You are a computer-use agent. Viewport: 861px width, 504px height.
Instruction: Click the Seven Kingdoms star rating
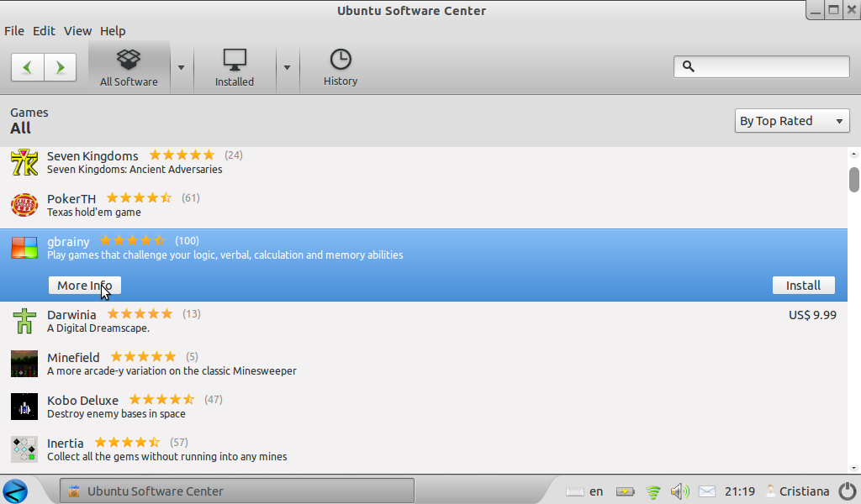[182, 155]
